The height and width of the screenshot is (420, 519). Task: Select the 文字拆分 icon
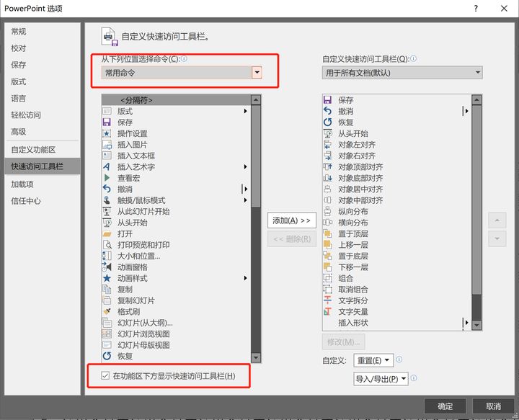coord(327,300)
